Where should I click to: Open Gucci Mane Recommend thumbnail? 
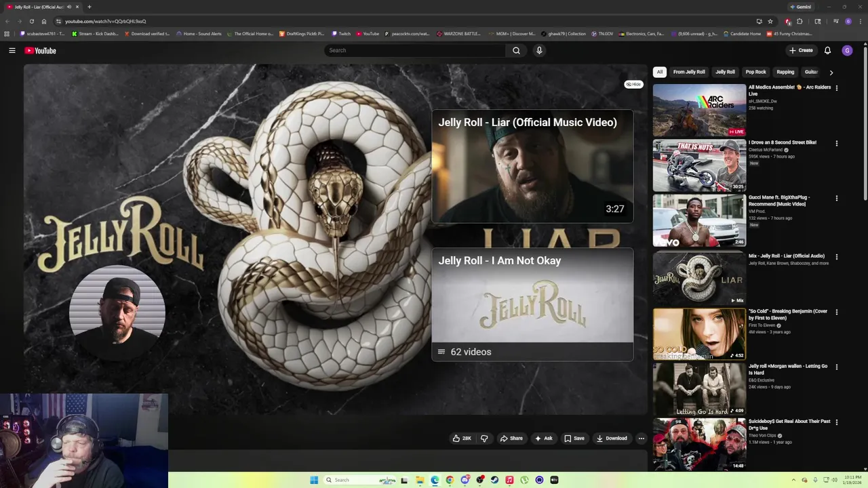pyautogui.click(x=699, y=220)
